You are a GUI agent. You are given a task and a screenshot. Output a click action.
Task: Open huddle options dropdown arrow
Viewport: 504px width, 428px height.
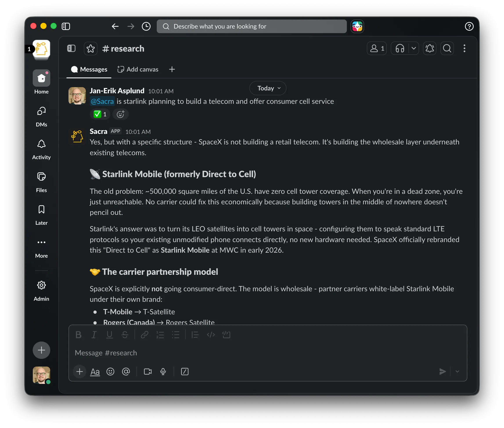(414, 48)
